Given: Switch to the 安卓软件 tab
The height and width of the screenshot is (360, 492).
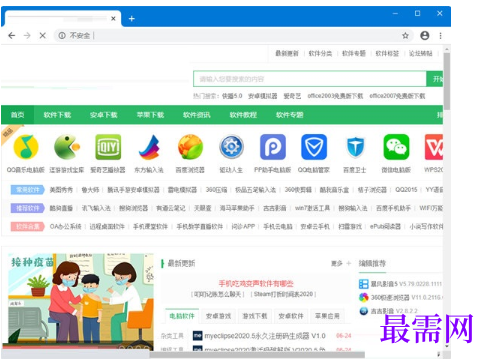Looking at the screenshot, I should pyautogui.click(x=291, y=316).
